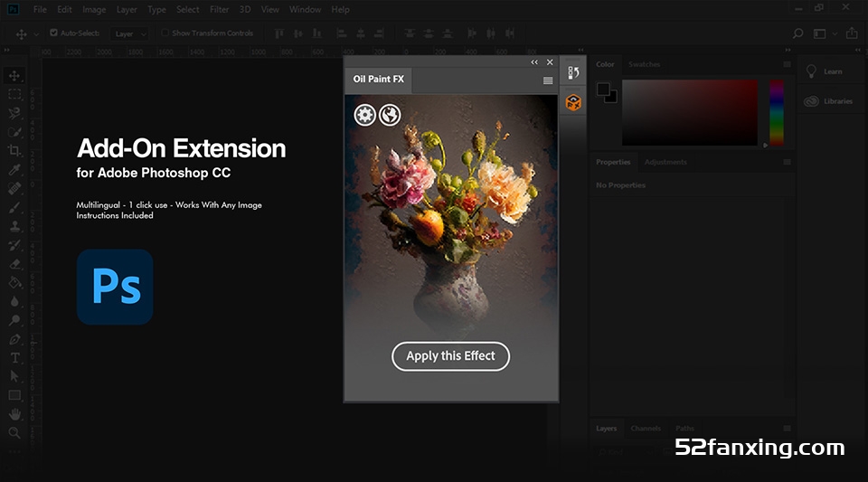This screenshot has height=482, width=868.
Task: Select the Eyedropper tool
Action: (x=14, y=169)
